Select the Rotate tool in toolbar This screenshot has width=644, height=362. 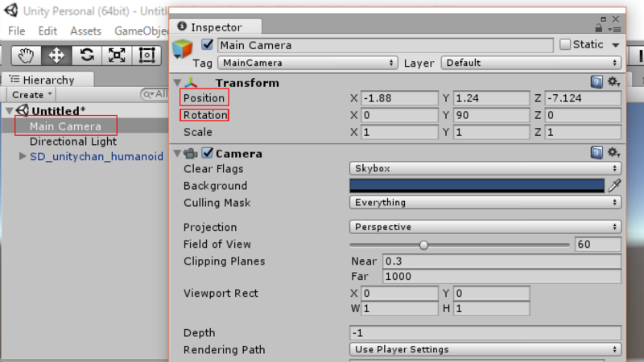pos(87,56)
